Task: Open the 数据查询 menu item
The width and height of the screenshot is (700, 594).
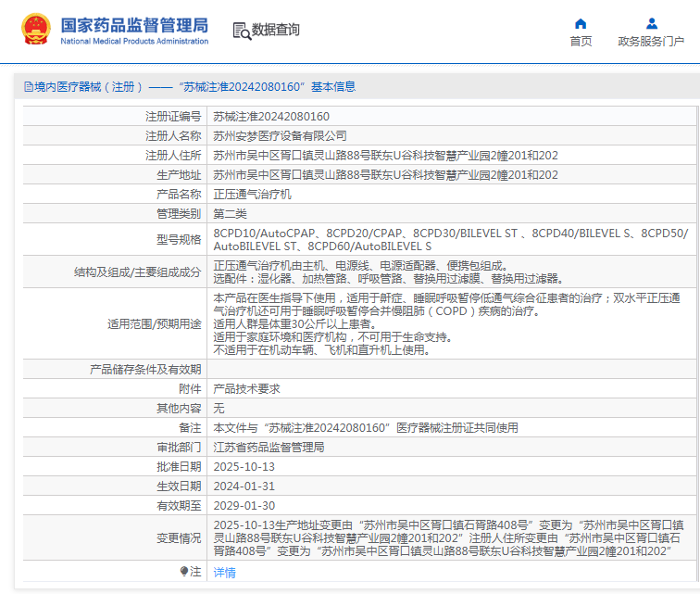Action: click(276, 31)
